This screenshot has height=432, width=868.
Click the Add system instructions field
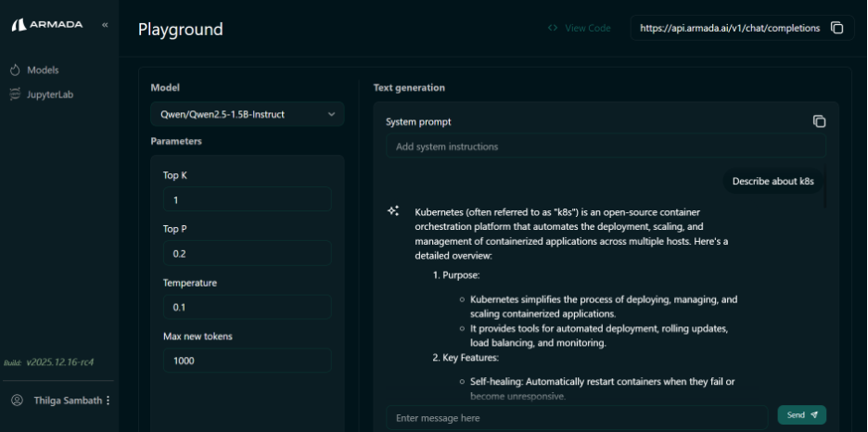[x=605, y=146]
